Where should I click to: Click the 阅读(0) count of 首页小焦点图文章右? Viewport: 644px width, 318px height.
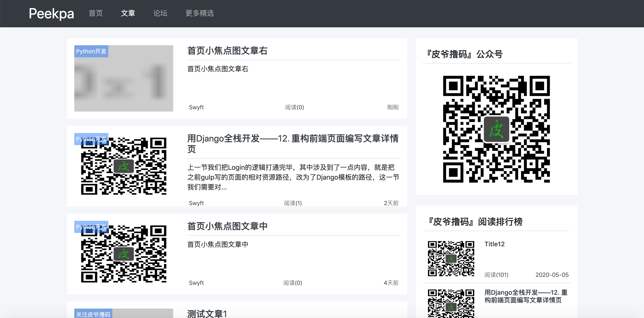[294, 107]
